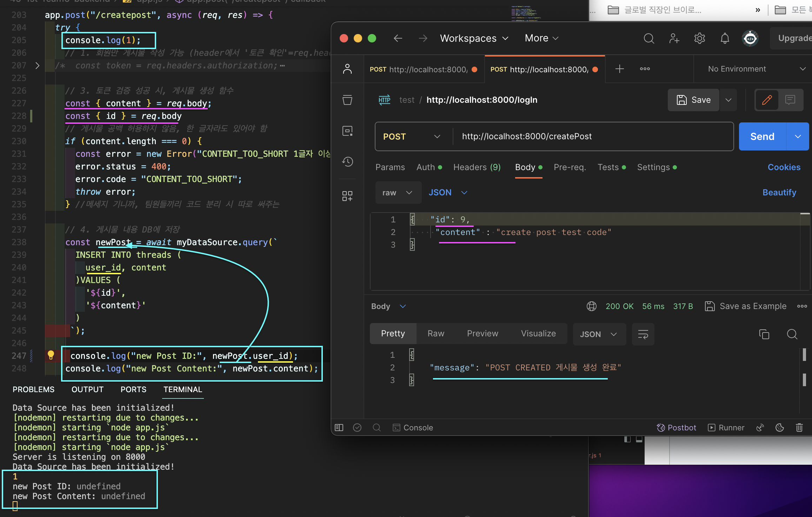Click the Beautify link
This screenshot has height=517, width=812.
click(779, 193)
